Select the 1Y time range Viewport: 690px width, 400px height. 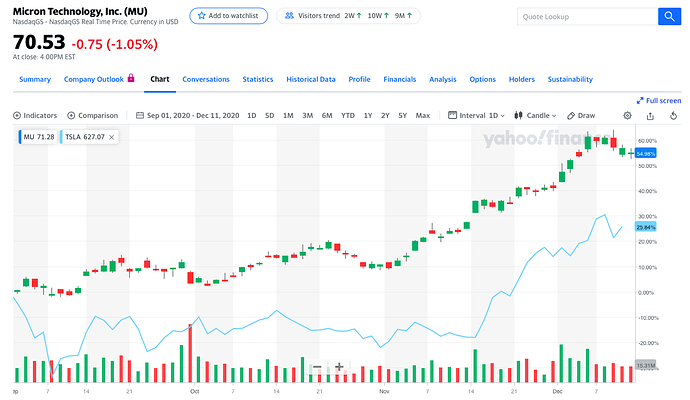click(368, 115)
